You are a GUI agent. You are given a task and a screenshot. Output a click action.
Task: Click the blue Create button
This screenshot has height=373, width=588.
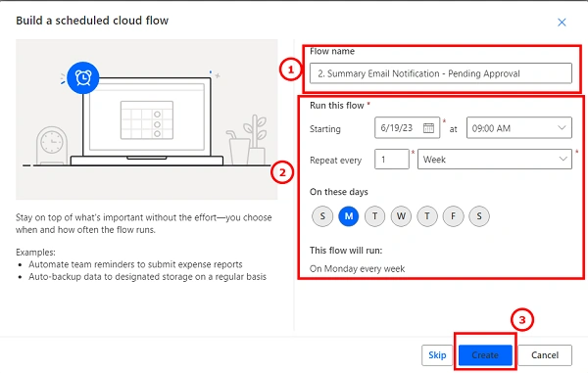click(485, 355)
